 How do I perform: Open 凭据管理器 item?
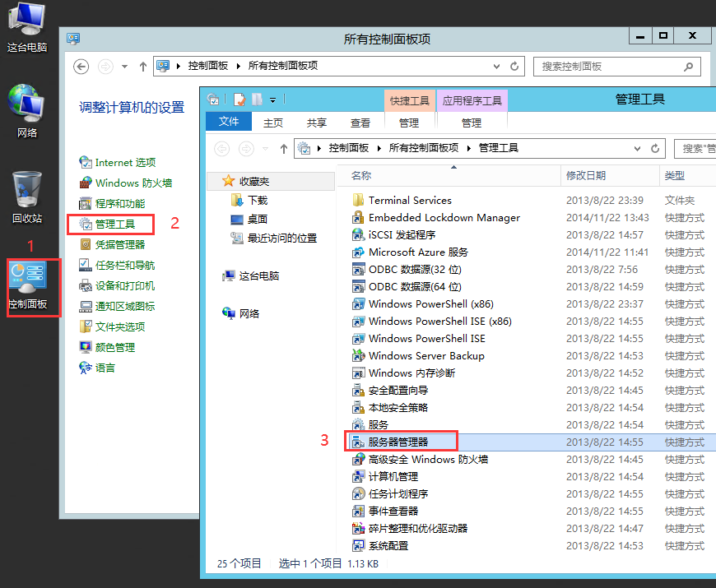click(112, 244)
